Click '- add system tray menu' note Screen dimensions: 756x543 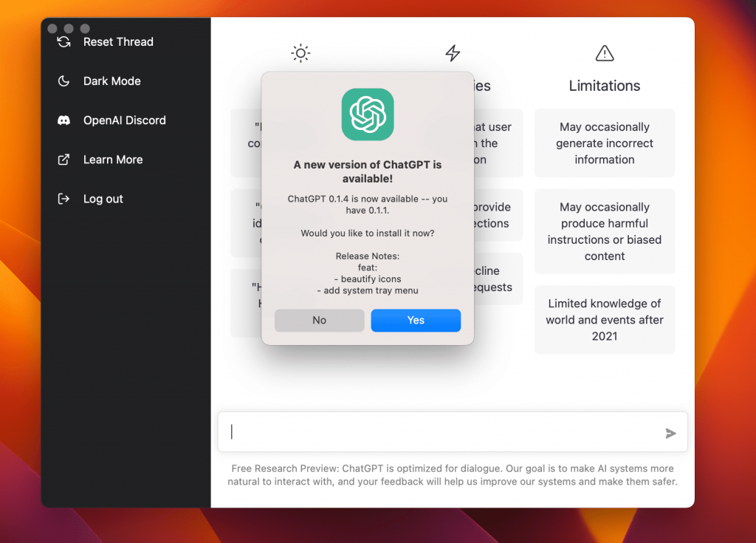click(x=368, y=290)
